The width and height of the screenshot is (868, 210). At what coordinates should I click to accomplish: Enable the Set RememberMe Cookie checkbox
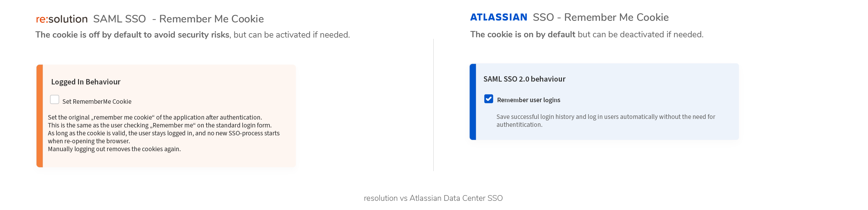click(55, 100)
